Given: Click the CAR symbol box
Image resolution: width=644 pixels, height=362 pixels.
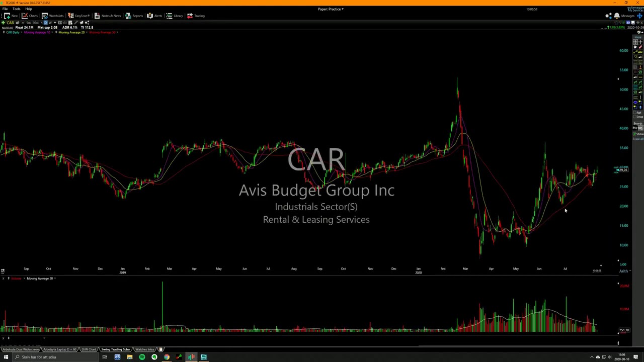Looking at the screenshot, I should (x=11, y=23).
